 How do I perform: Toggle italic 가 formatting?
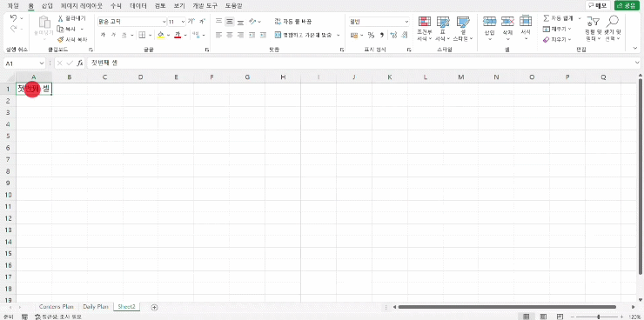(114, 35)
